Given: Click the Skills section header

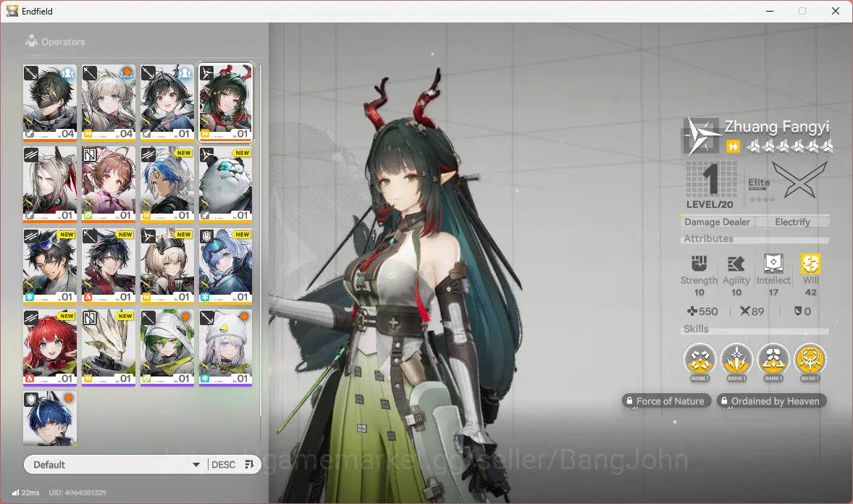Looking at the screenshot, I should pos(696,329).
